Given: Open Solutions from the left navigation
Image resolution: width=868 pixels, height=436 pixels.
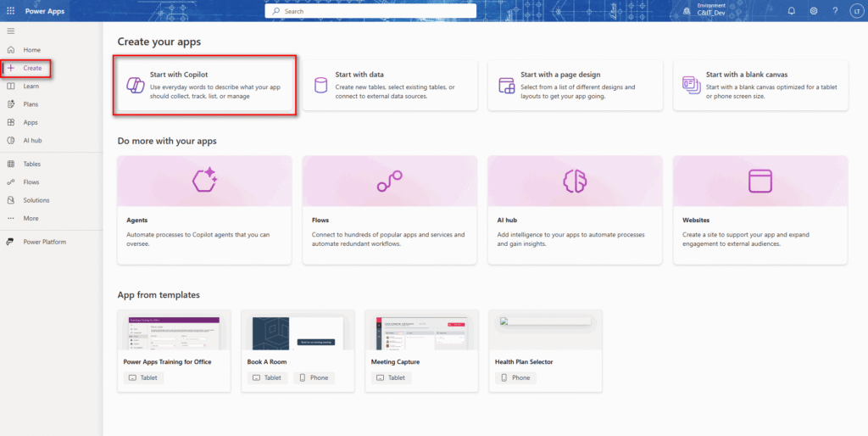Looking at the screenshot, I should coord(36,200).
